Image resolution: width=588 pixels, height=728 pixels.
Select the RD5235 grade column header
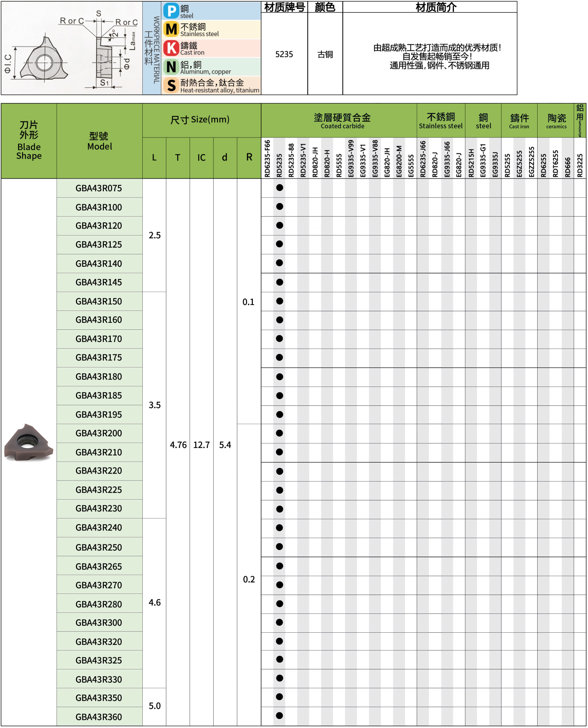pos(279,159)
